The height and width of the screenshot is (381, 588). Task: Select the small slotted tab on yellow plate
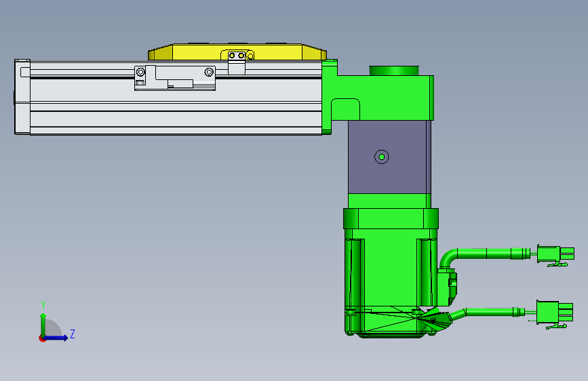tap(237, 62)
